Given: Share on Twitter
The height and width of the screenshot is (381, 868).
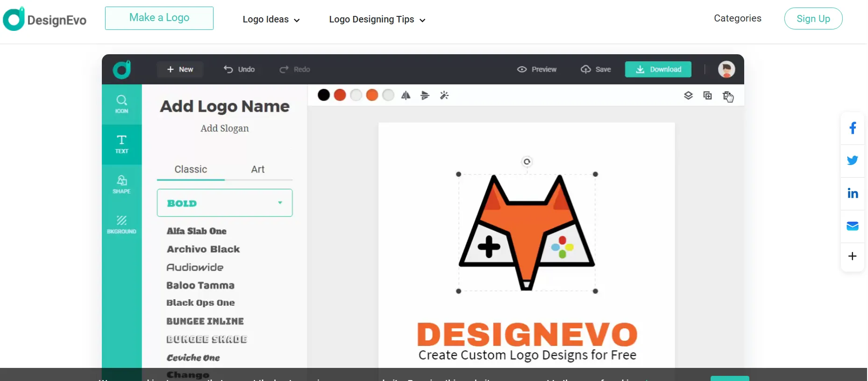Looking at the screenshot, I should (x=853, y=161).
